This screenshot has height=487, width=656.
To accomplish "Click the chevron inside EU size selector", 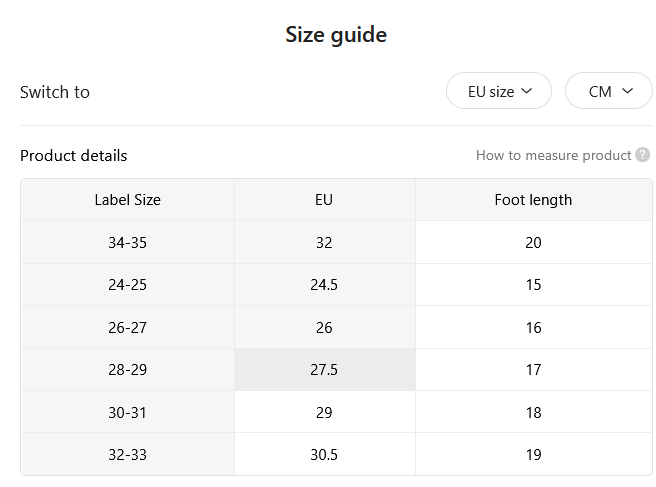I will click(527, 91).
